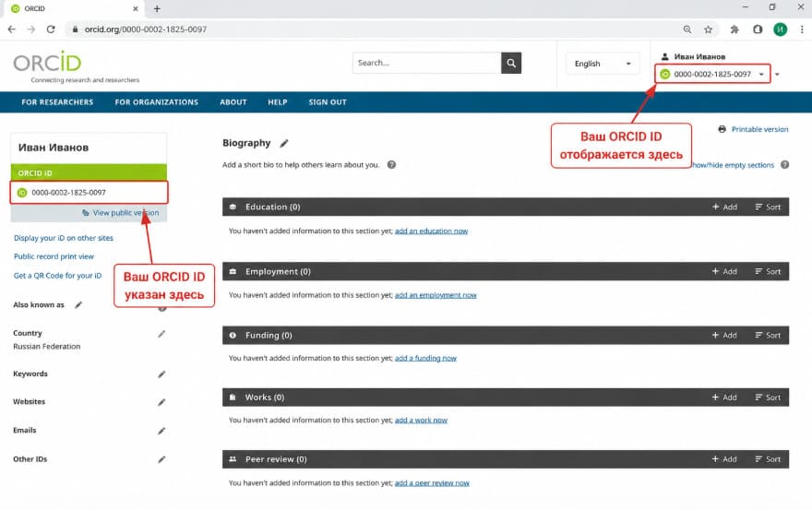
Task: Click SIGN OUT in navigation bar
Action: pos(328,102)
